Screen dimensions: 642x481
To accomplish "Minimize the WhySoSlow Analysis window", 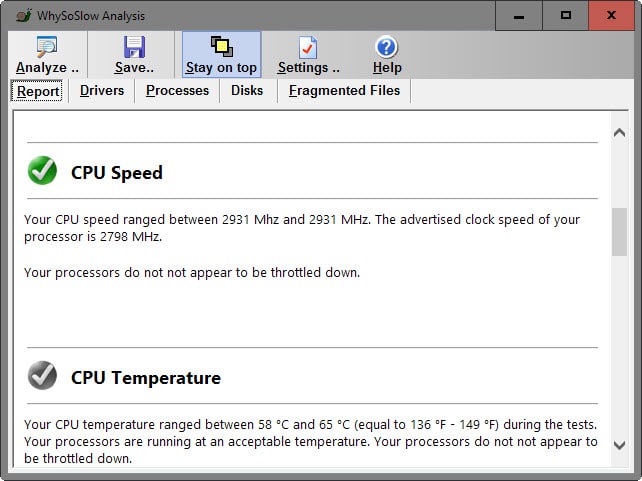I will click(x=519, y=16).
